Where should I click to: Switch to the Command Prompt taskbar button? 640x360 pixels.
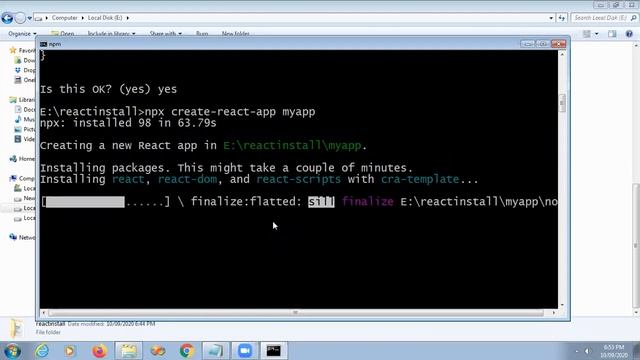pos(273,351)
